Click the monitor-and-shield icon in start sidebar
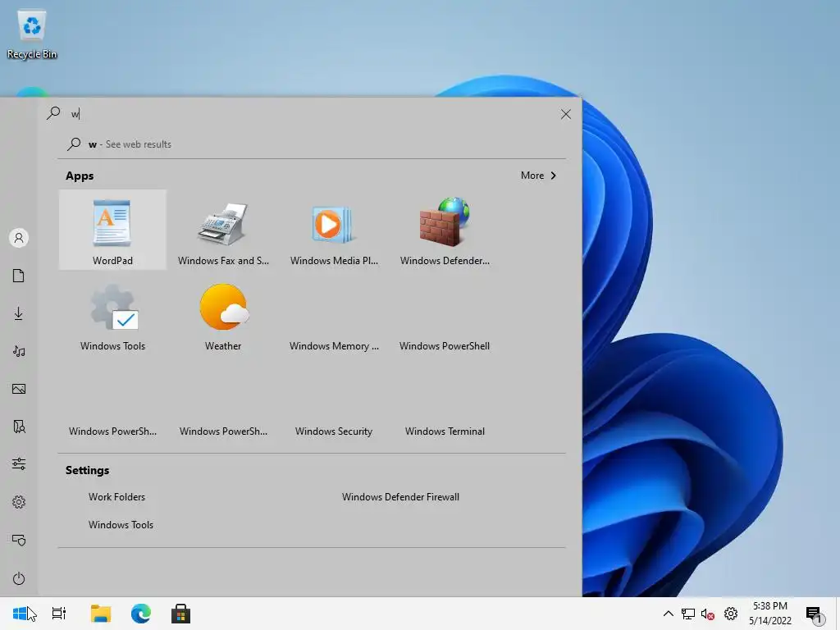Image resolution: width=840 pixels, height=630 pixels. tap(19, 540)
